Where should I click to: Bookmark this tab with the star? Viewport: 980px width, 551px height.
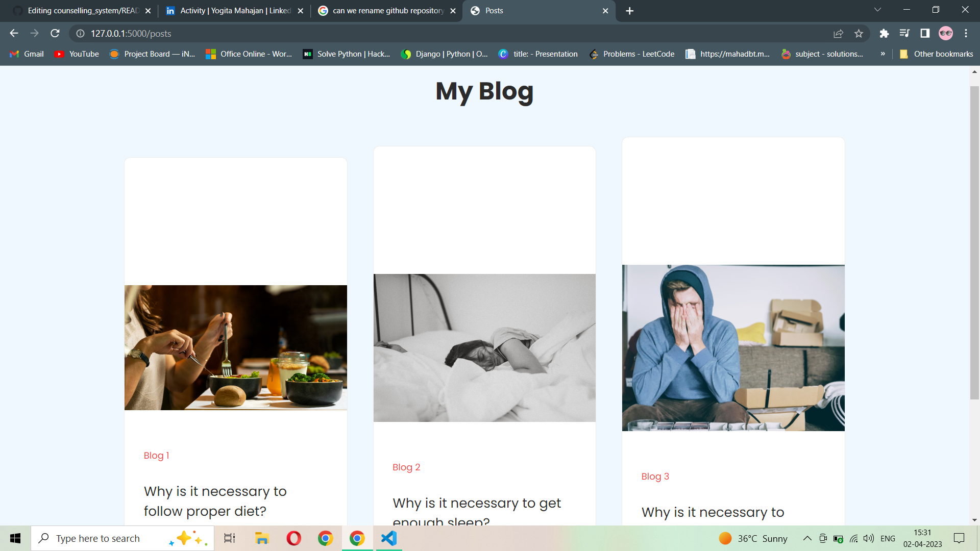859,33
